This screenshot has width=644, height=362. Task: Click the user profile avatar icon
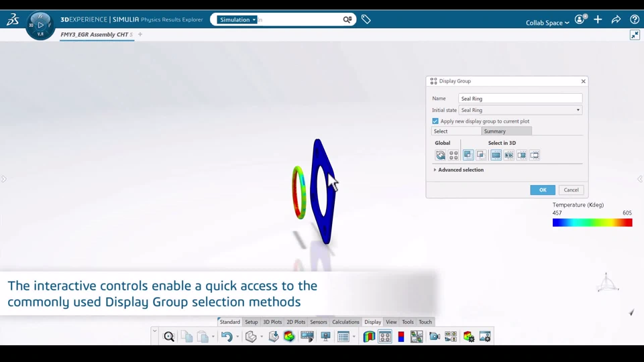pyautogui.click(x=580, y=19)
